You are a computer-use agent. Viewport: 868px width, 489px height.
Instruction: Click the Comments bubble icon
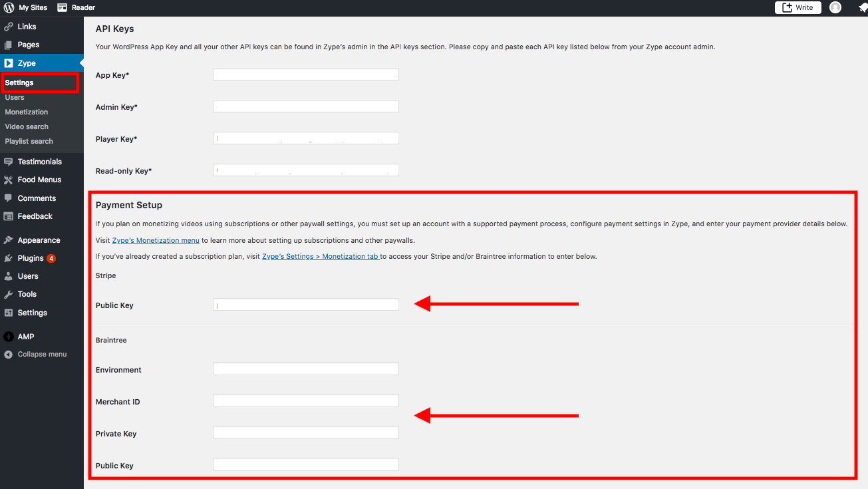tap(8, 198)
